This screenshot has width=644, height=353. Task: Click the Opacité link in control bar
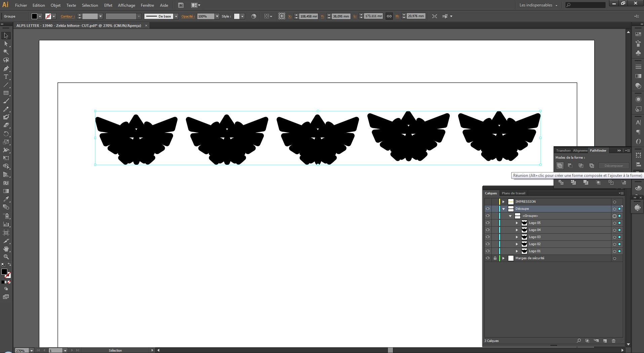[x=188, y=16]
